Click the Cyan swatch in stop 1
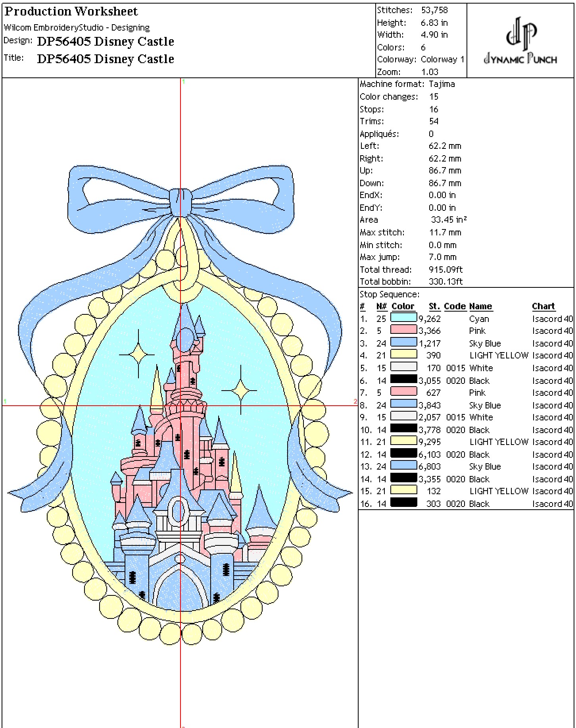This screenshot has height=728, width=576. (x=403, y=318)
